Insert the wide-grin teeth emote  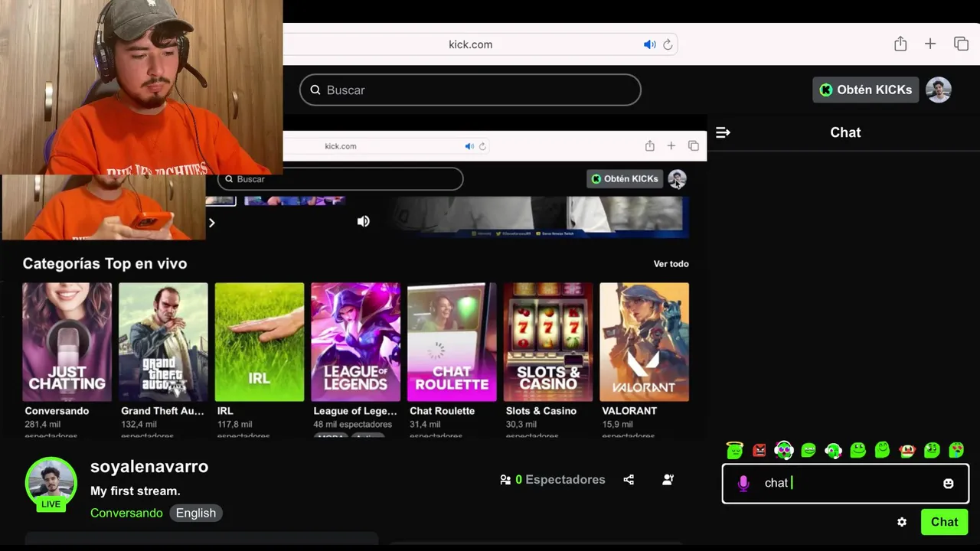coord(808,450)
